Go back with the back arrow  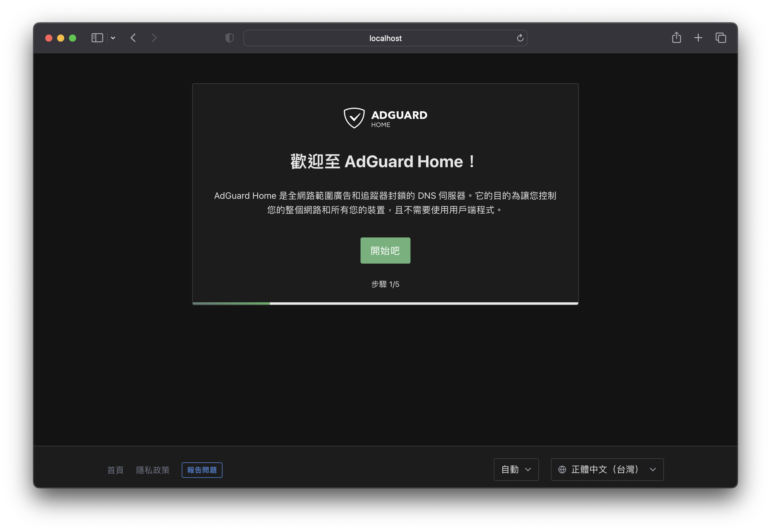coord(133,38)
